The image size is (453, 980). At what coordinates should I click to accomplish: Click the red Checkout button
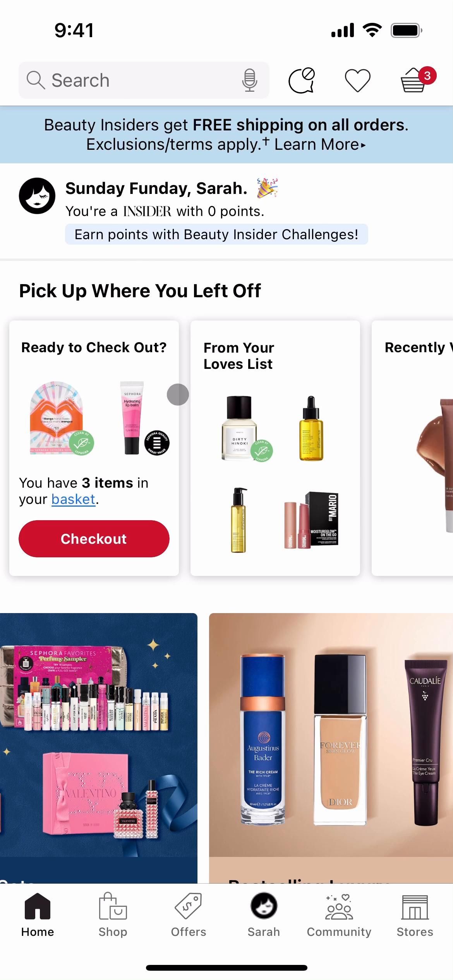click(94, 539)
